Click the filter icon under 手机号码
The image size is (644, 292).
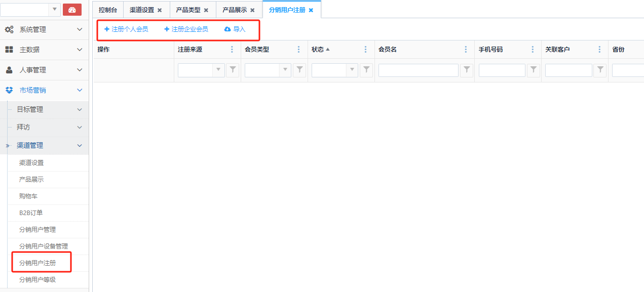click(534, 70)
